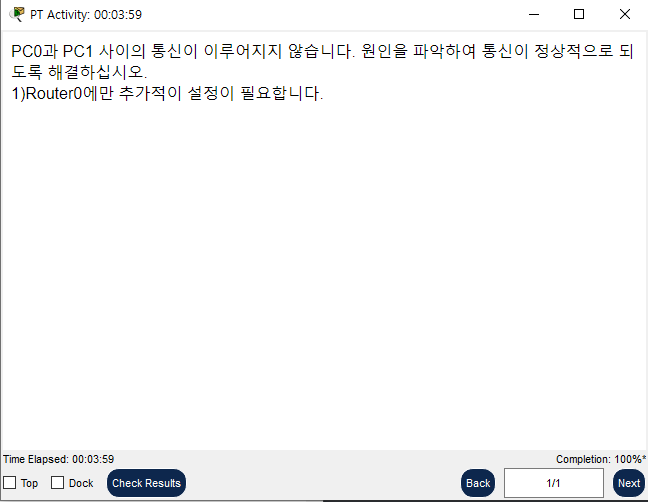Click the Router0 instruction line
The width and height of the screenshot is (648, 502).
point(167,93)
